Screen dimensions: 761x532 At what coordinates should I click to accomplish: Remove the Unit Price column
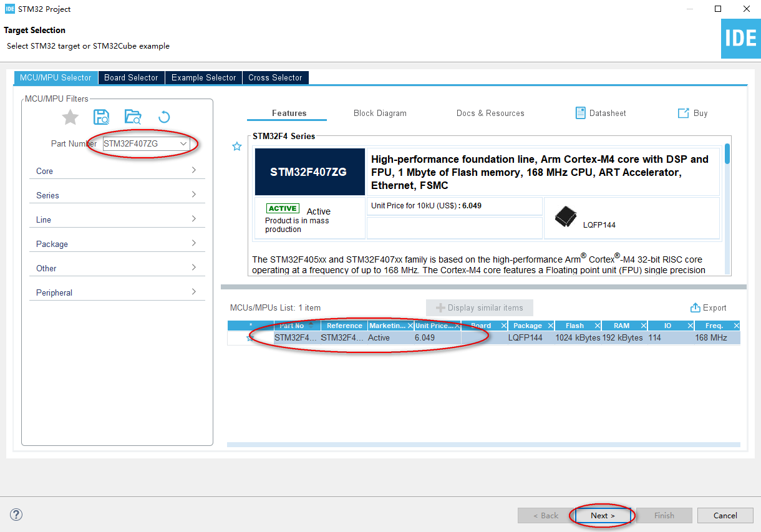point(457,326)
